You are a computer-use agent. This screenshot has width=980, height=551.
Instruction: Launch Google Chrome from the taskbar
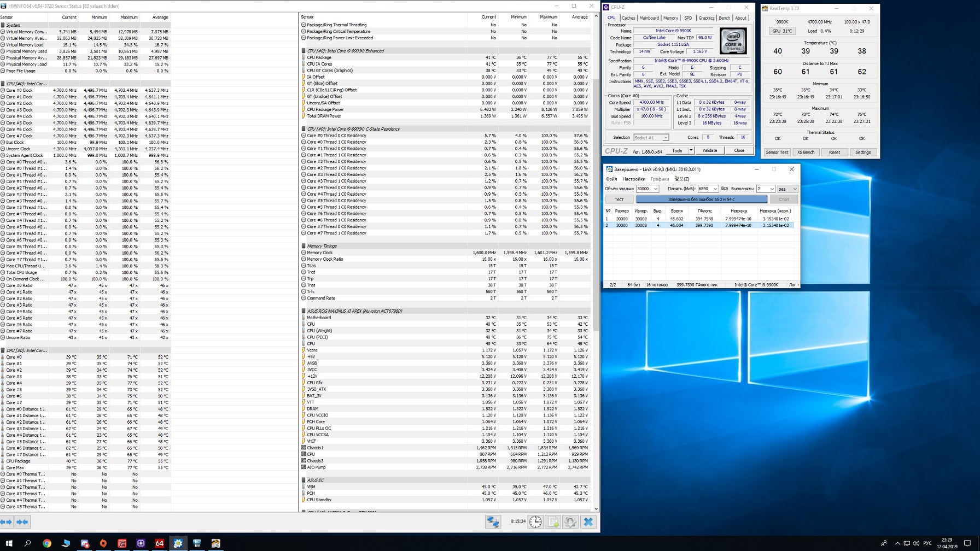click(47, 543)
